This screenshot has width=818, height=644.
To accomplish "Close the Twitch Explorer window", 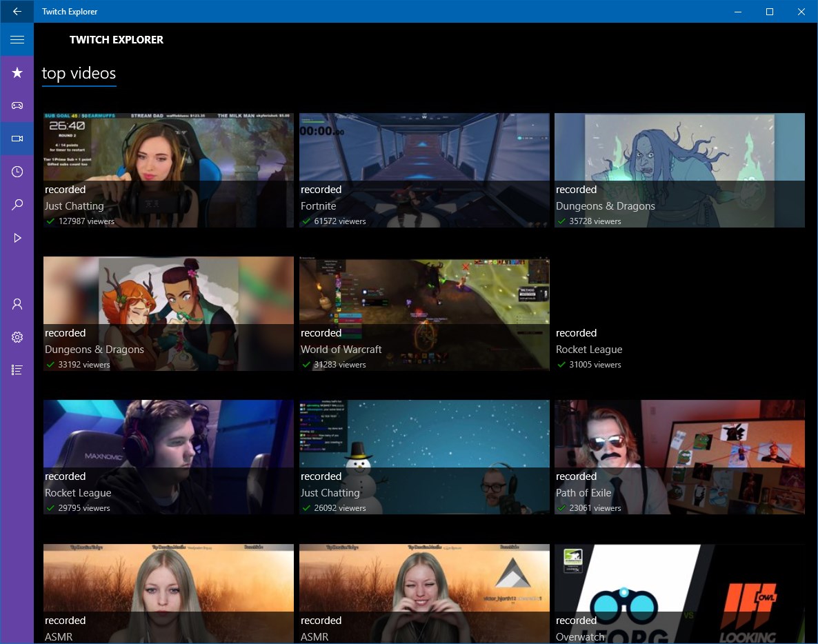I will [x=801, y=12].
